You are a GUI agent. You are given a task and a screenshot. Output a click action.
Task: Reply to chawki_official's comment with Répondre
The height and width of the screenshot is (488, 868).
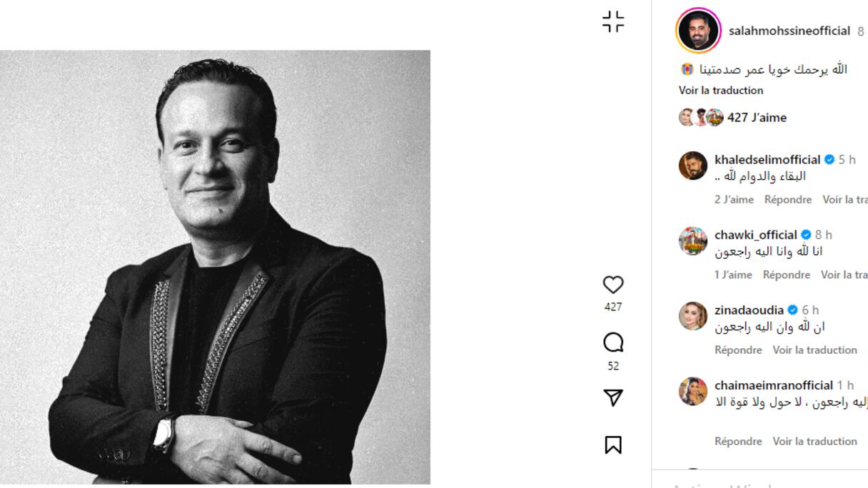(787, 275)
